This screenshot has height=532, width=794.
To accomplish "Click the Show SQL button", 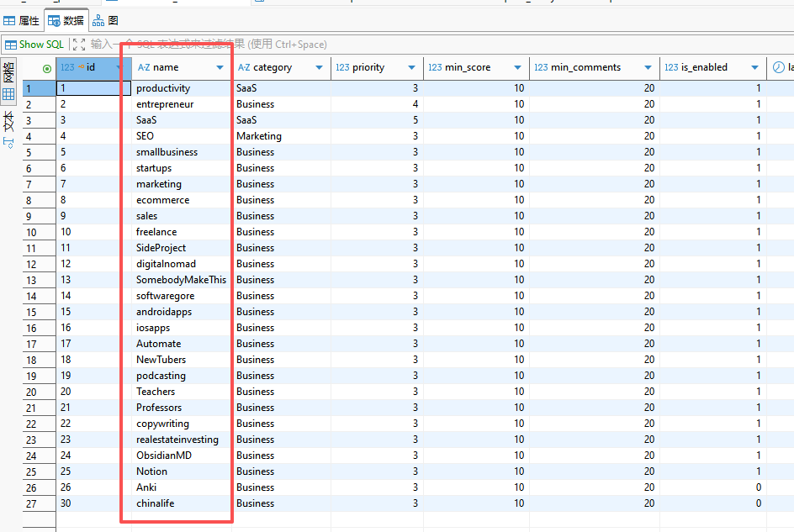I will point(34,45).
